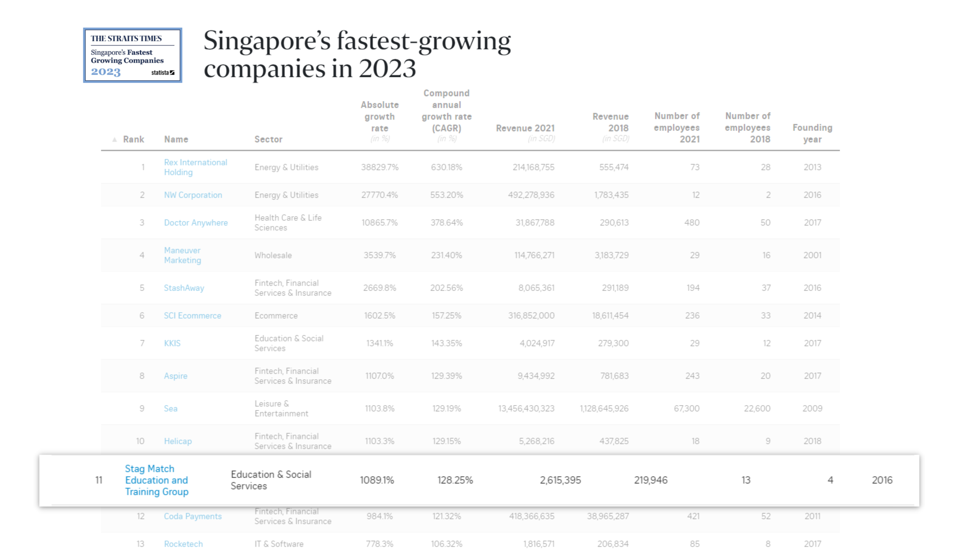Sort table by Sector column header
Screen dimensions: 980x551
point(268,139)
